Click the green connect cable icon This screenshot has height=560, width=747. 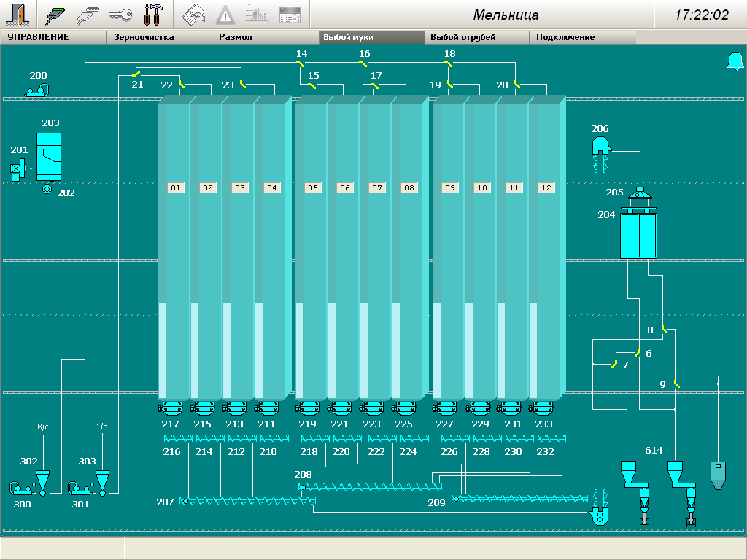point(56,15)
